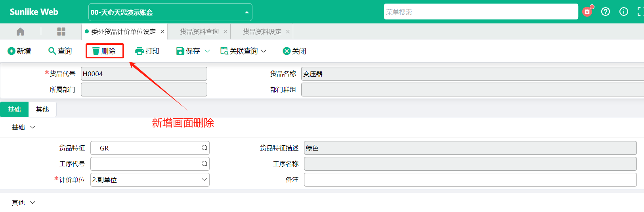Expand the 保存 dropdown arrow
Viewport: 644px width, 212px height.
click(207, 51)
